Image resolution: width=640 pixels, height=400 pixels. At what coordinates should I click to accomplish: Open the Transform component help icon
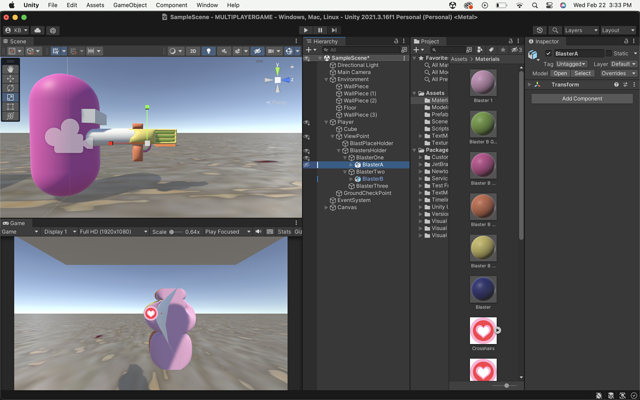pos(616,84)
